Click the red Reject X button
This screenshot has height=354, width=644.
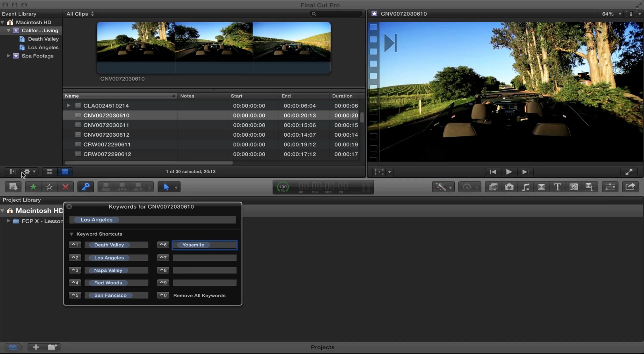click(65, 187)
